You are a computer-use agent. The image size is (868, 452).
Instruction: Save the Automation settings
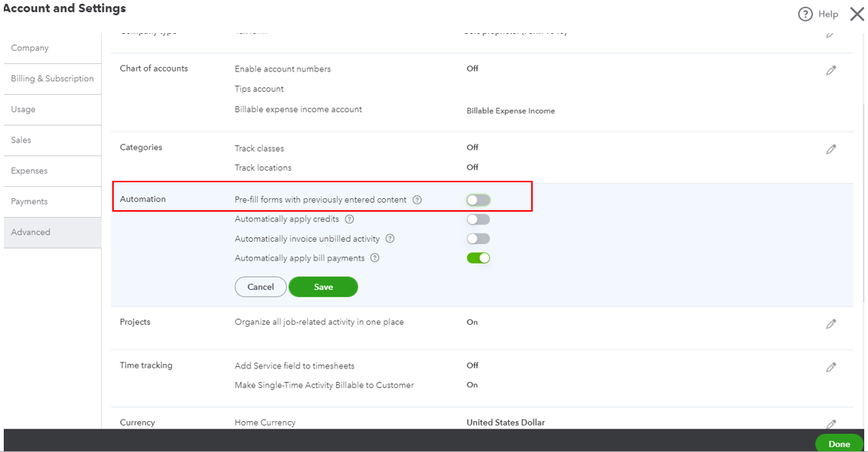[323, 287]
